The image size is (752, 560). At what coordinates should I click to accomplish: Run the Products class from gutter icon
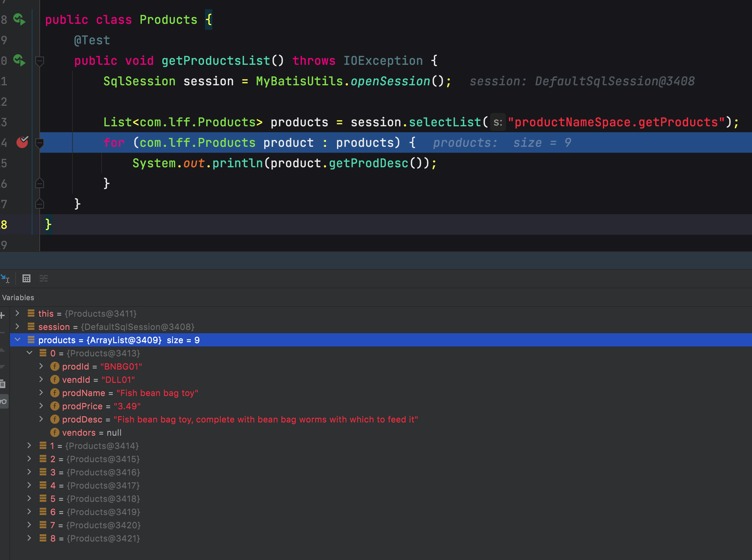(19, 20)
